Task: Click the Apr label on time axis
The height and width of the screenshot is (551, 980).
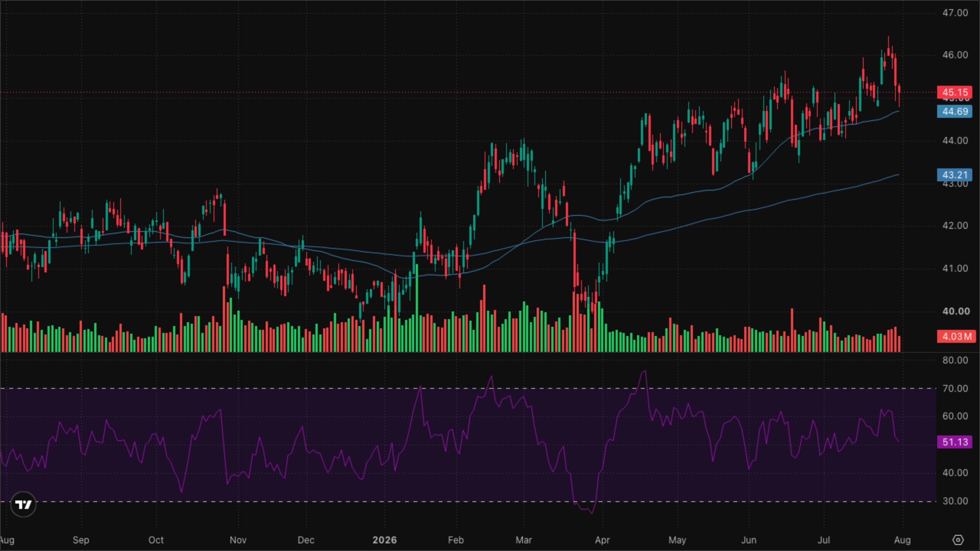Action: (x=602, y=540)
